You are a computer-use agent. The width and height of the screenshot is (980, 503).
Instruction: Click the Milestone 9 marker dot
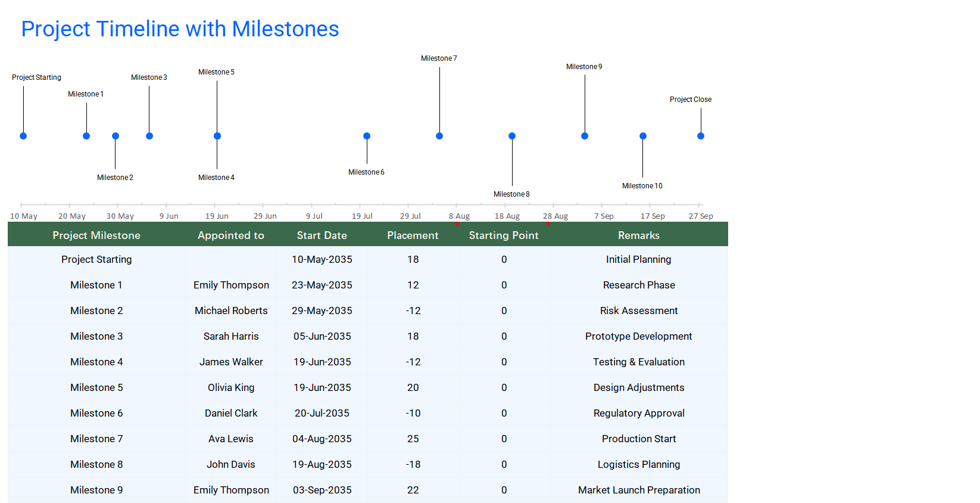coord(585,136)
